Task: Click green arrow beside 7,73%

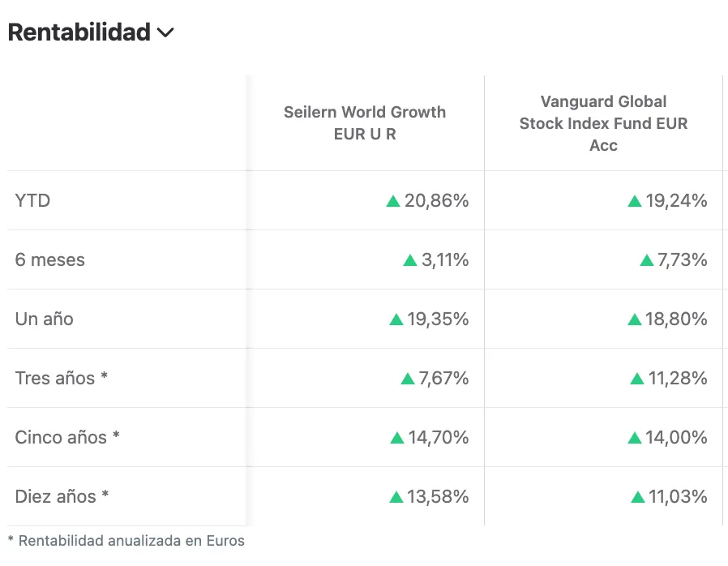Action: point(646,260)
